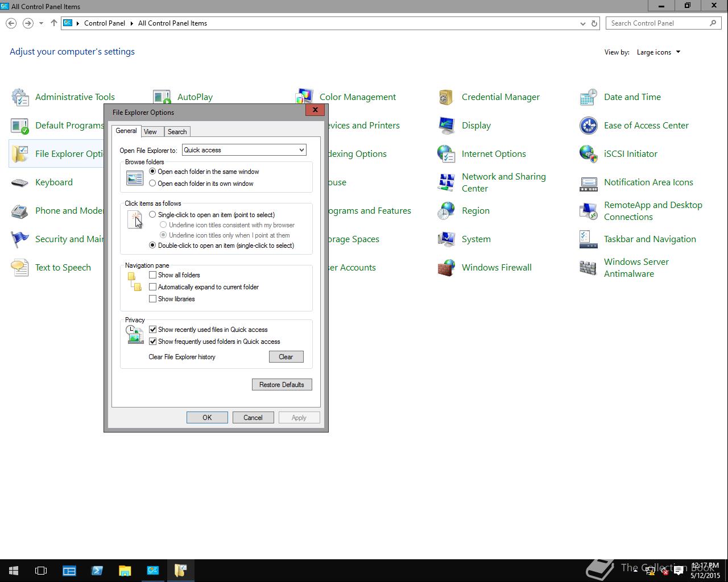Open the Phone and Modem icon
728x582 pixels.
(20, 211)
